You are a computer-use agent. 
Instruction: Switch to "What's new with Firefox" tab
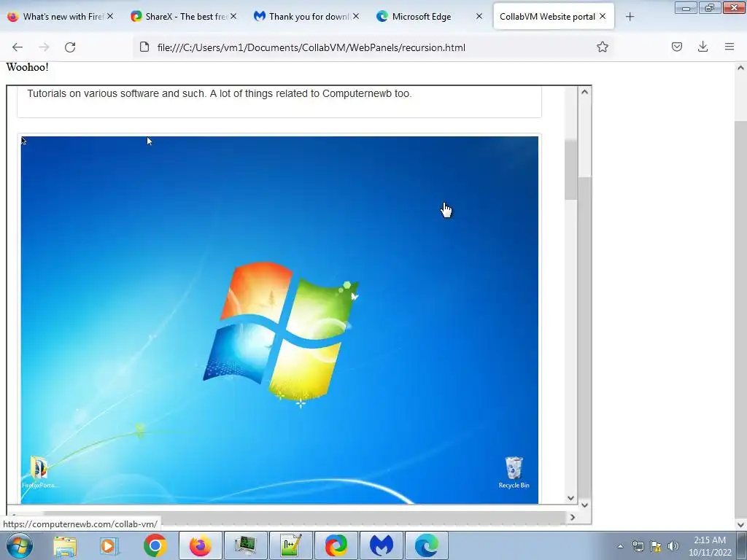(x=60, y=17)
